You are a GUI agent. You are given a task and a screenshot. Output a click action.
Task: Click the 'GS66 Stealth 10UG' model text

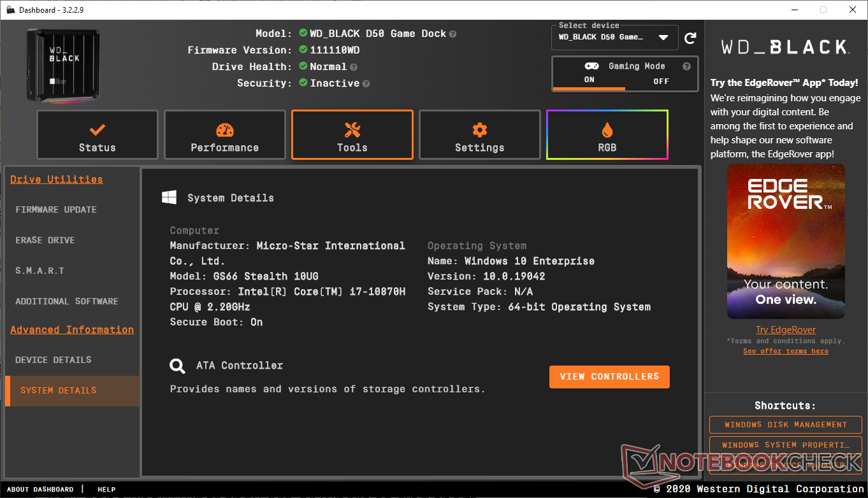(x=266, y=276)
